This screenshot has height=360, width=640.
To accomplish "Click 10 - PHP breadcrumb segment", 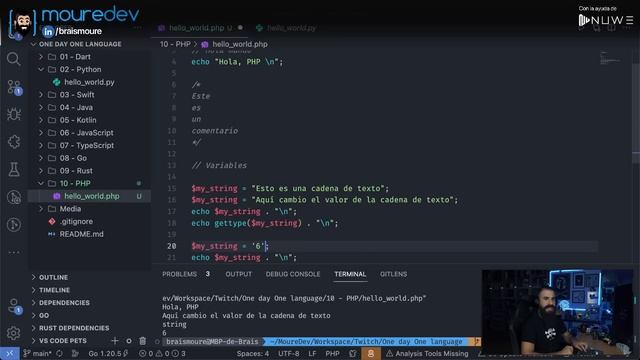I will (175, 44).
